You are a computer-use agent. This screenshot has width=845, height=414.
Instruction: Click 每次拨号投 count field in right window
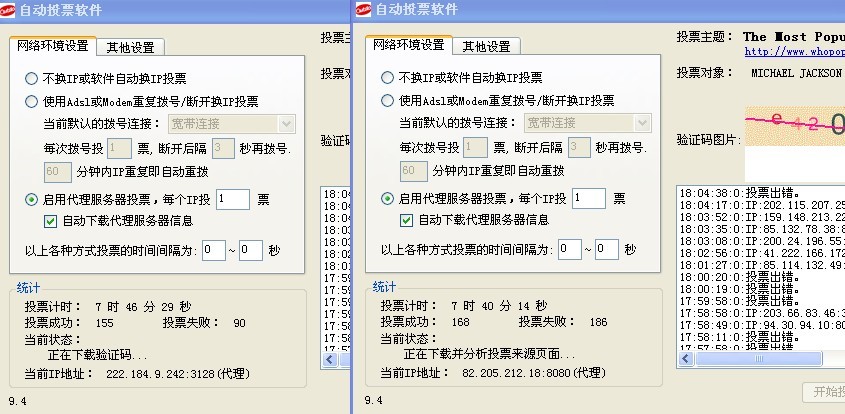tap(475, 147)
